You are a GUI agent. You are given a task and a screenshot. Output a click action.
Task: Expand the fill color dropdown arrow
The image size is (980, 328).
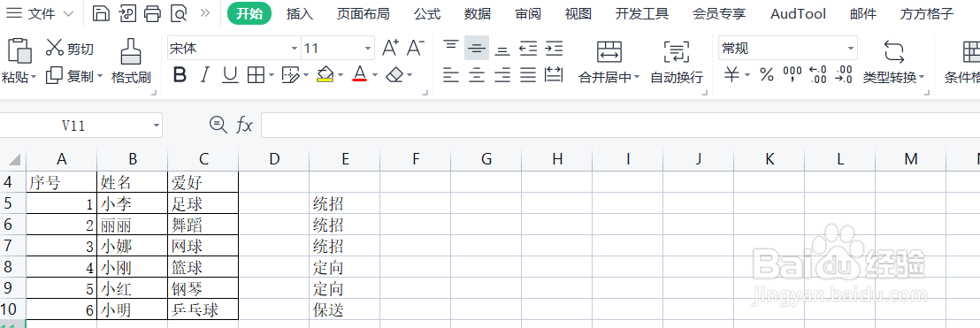(341, 76)
